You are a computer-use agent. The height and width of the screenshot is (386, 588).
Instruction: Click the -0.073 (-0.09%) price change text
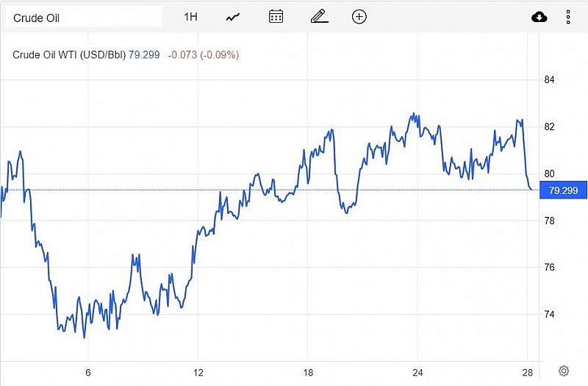pos(204,54)
